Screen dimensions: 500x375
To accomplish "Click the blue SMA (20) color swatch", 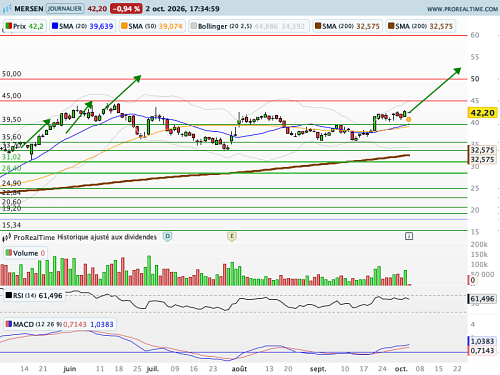I will 55,26.
